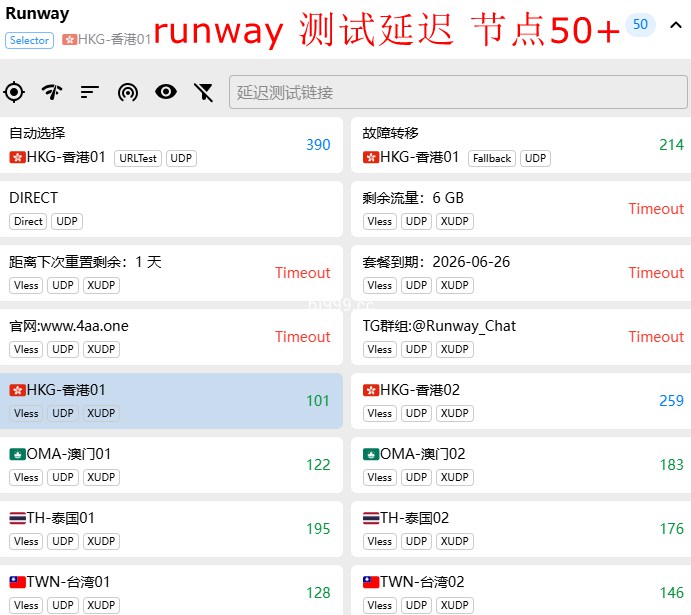Test delay 390 of 自动选择
The height and width of the screenshot is (615, 691).
[x=318, y=144]
